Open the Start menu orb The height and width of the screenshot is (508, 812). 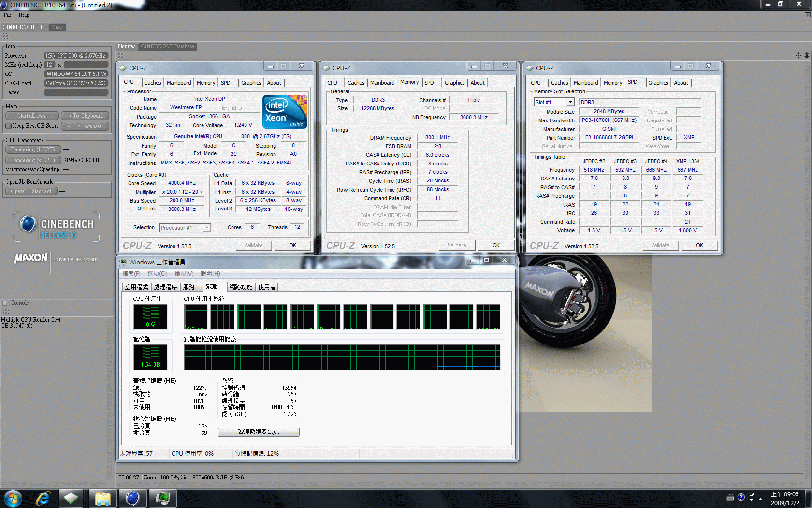click(13, 498)
